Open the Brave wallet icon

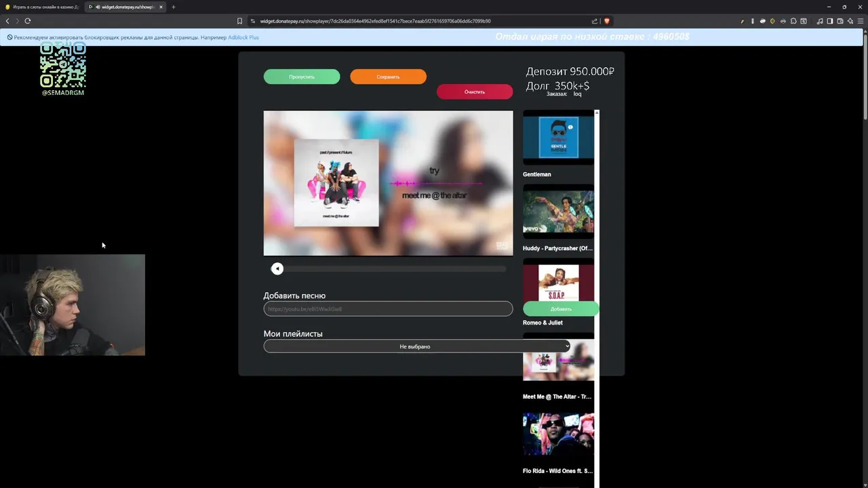click(x=840, y=21)
